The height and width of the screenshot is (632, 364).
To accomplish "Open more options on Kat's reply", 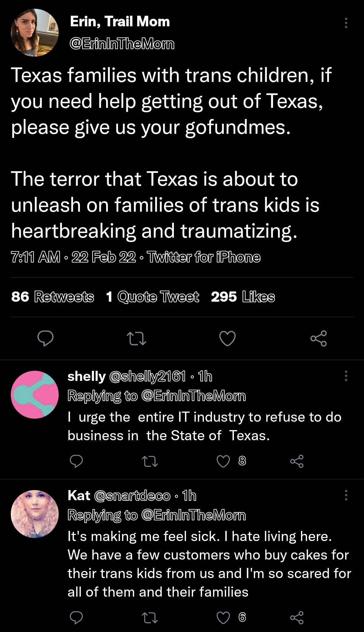I will [346, 495].
